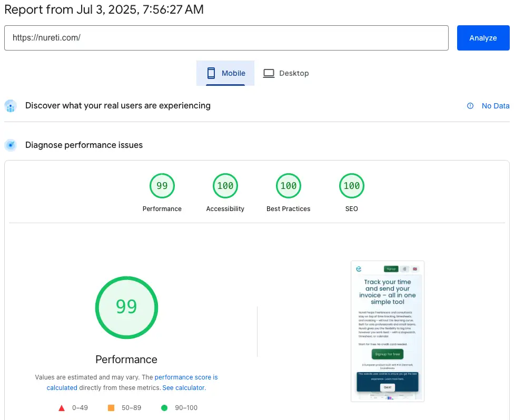Click the '0–49' legend text
Image resolution: width=514 pixels, height=420 pixels.
[80, 408]
